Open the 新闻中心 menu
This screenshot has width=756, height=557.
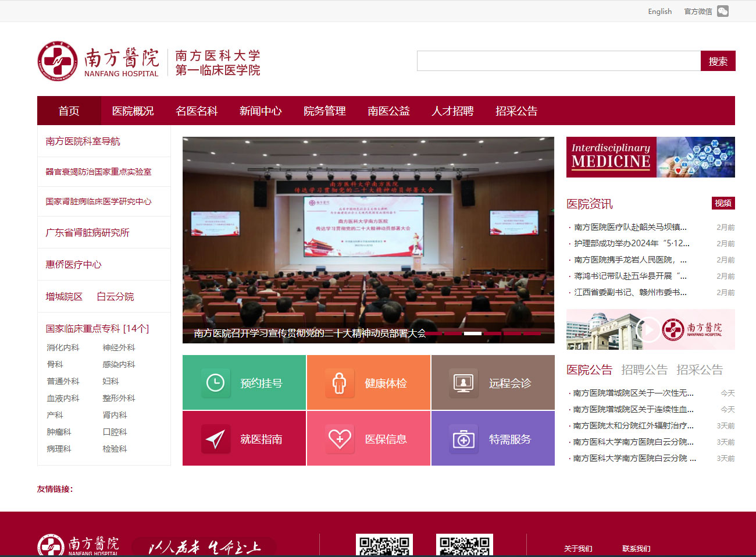coord(261,111)
